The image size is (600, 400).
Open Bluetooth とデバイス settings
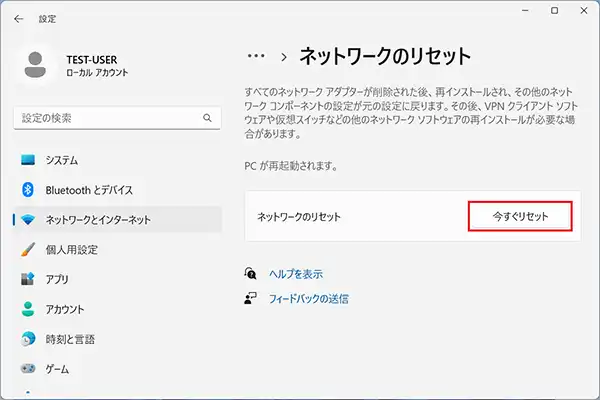tap(117, 190)
